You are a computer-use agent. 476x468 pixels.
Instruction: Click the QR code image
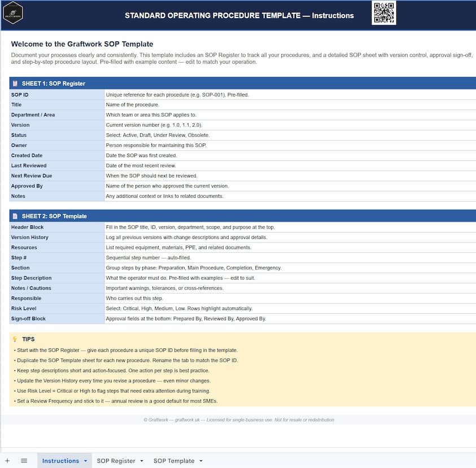(x=384, y=13)
